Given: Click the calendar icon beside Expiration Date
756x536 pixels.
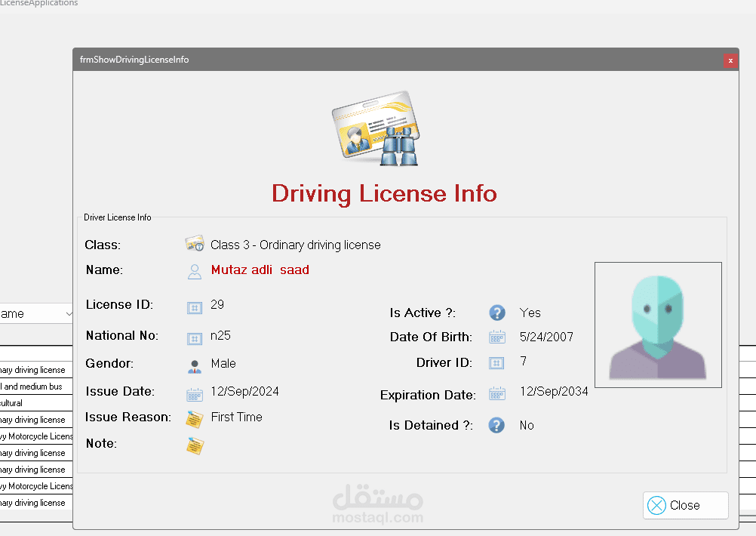Looking at the screenshot, I should pyautogui.click(x=496, y=393).
